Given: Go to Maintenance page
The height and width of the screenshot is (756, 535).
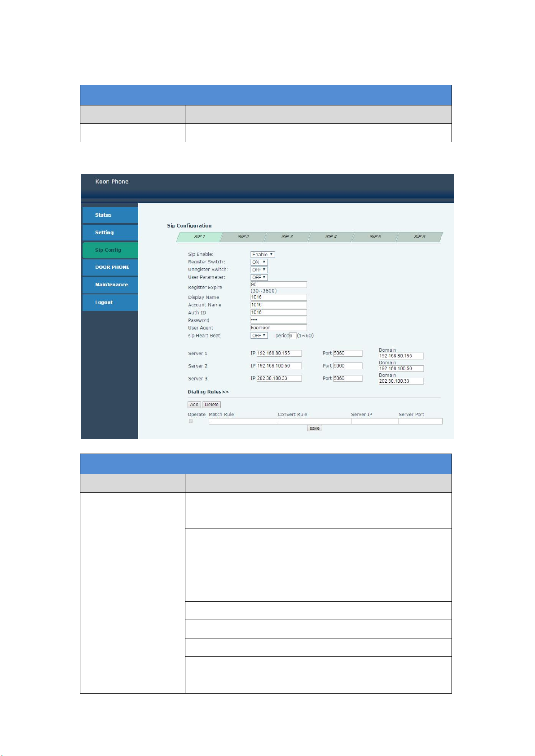Looking at the screenshot, I should coord(110,284).
